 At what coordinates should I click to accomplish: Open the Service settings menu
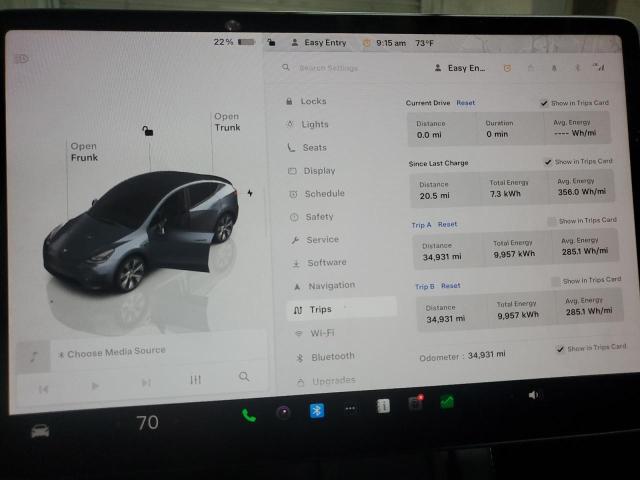(315, 240)
